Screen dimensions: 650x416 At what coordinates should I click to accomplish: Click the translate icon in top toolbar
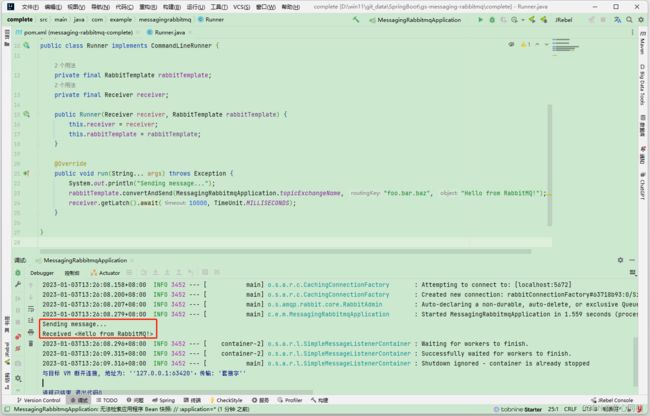click(x=618, y=19)
